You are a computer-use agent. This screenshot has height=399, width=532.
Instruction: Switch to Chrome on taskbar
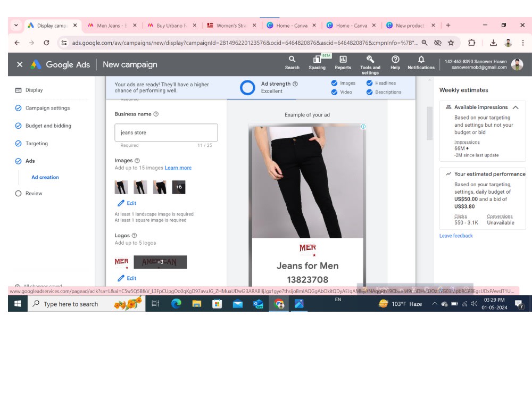[279, 304]
